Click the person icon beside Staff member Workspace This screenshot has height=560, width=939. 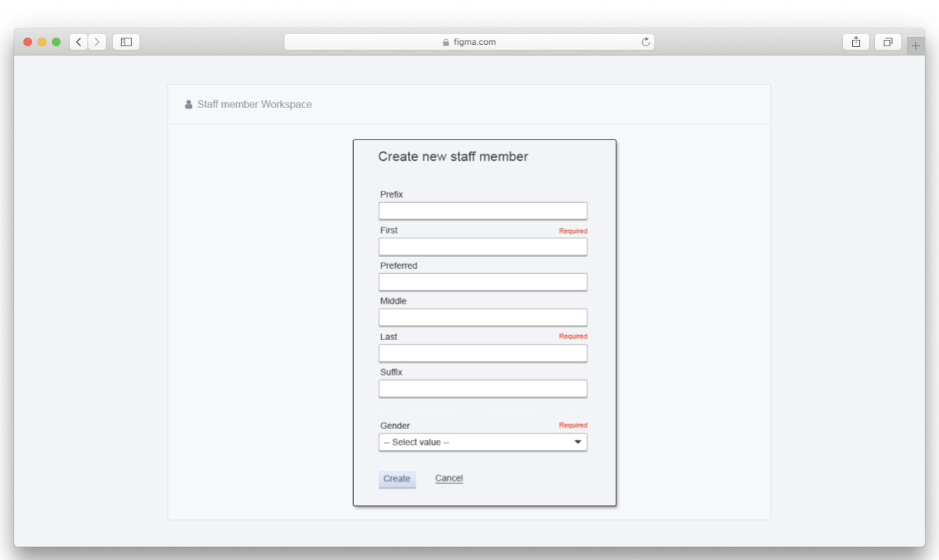(189, 105)
